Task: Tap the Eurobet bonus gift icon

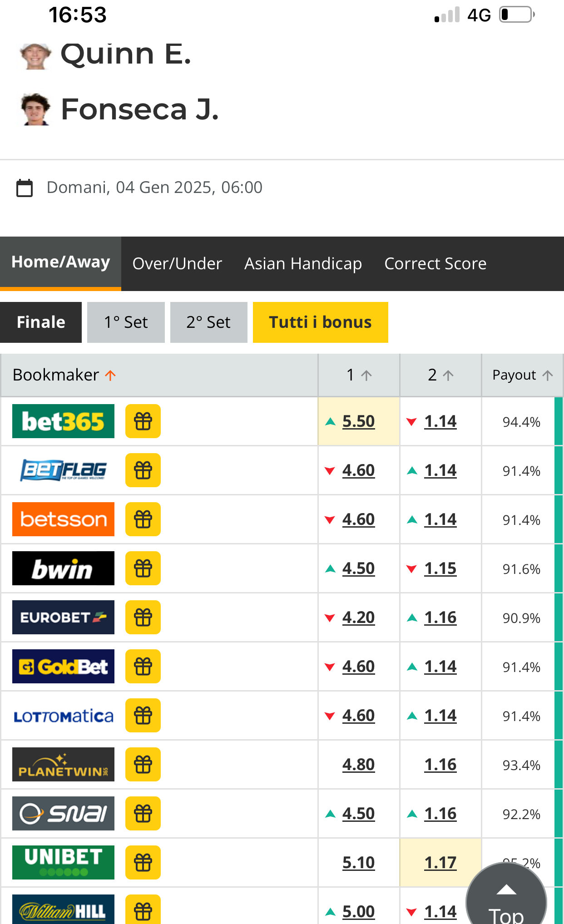Action: pos(143,618)
